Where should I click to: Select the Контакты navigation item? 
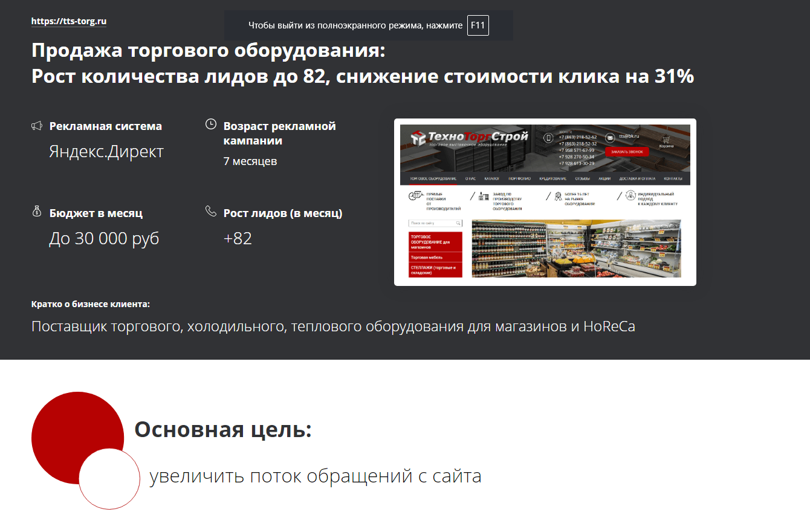click(673, 178)
